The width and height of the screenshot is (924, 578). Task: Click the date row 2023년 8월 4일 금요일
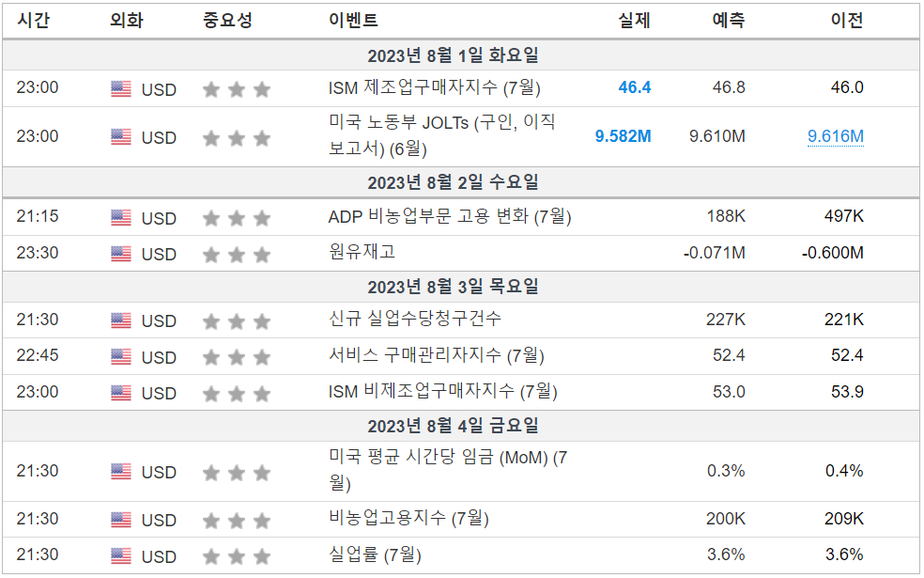pyautogui.click(x=461, y=426)
